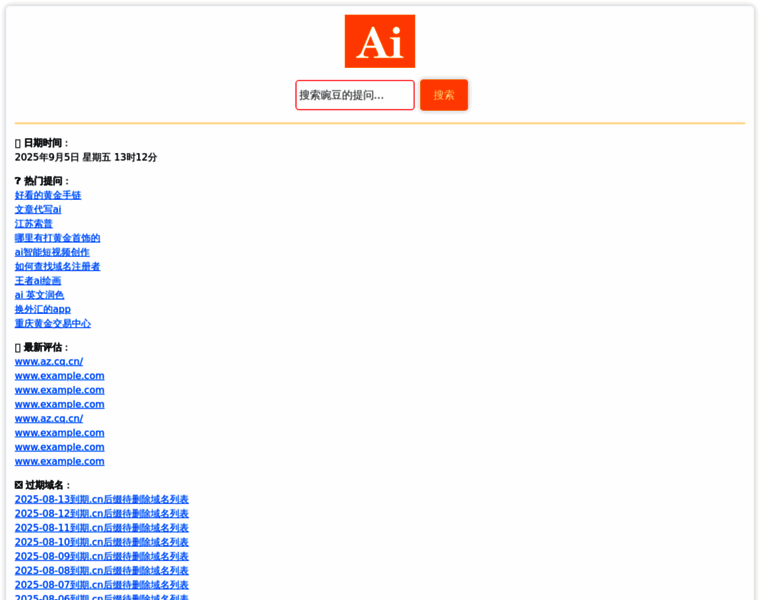Viewport: 760px width, 600px height.
Task: Open the 2025-08-07 expired domain list
Action: pyautogui.click(x=101, y=584)
